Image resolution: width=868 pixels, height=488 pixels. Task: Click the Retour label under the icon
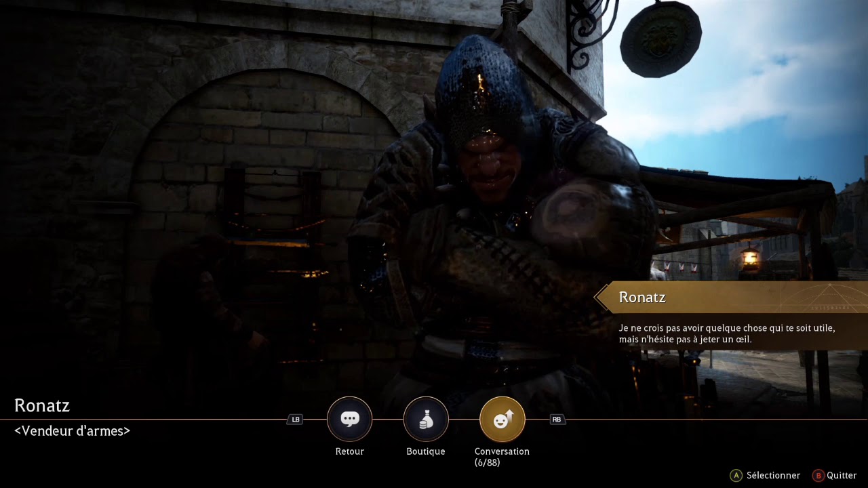[350, 451]
